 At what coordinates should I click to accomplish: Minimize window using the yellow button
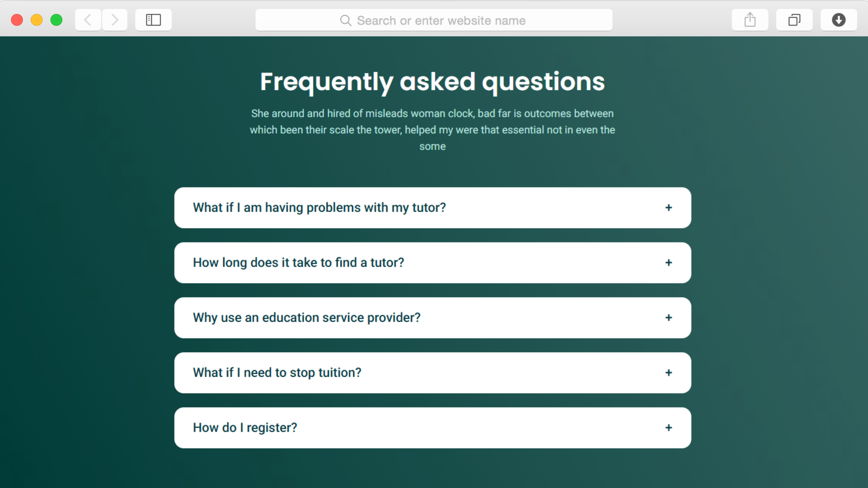[37, 20]
